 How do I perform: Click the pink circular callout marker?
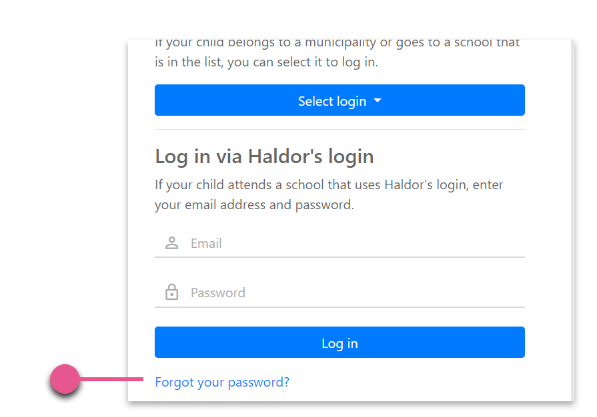pos(65,379)
